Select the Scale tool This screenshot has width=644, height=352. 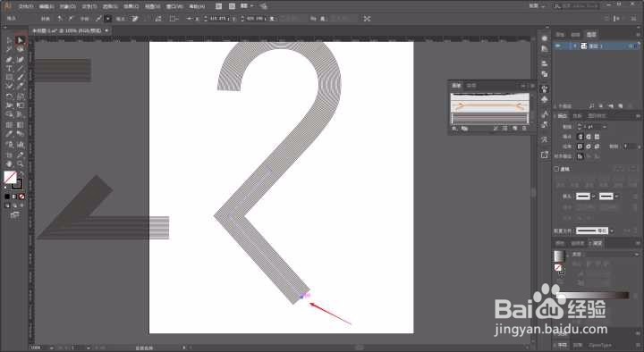pyautogui.click(x=20, y=96)
